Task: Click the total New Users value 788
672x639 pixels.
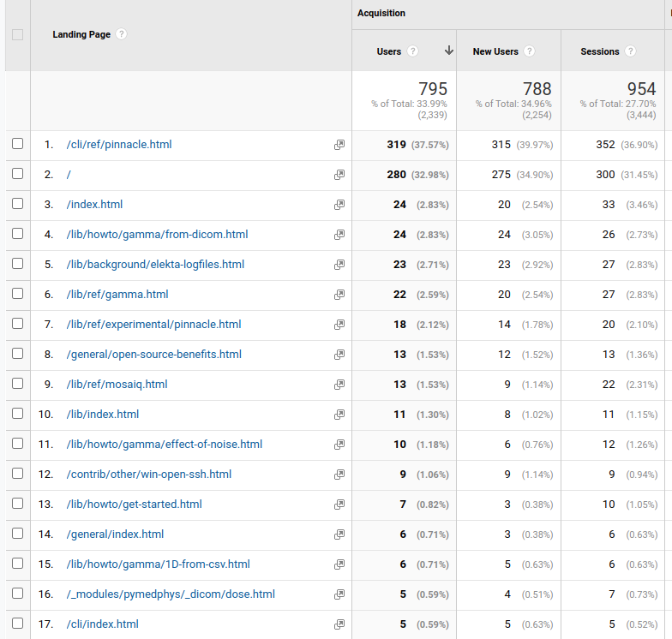Action: point(537,89)
